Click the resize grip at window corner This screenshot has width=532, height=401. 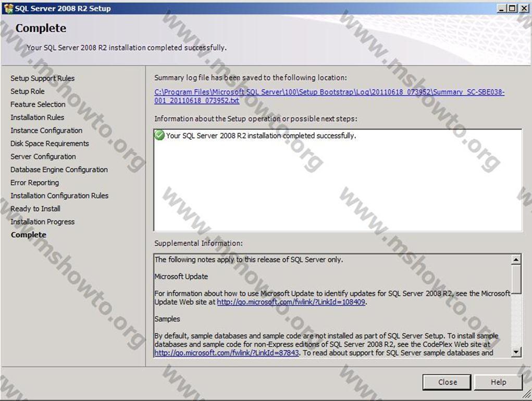[x=527, y=394]
